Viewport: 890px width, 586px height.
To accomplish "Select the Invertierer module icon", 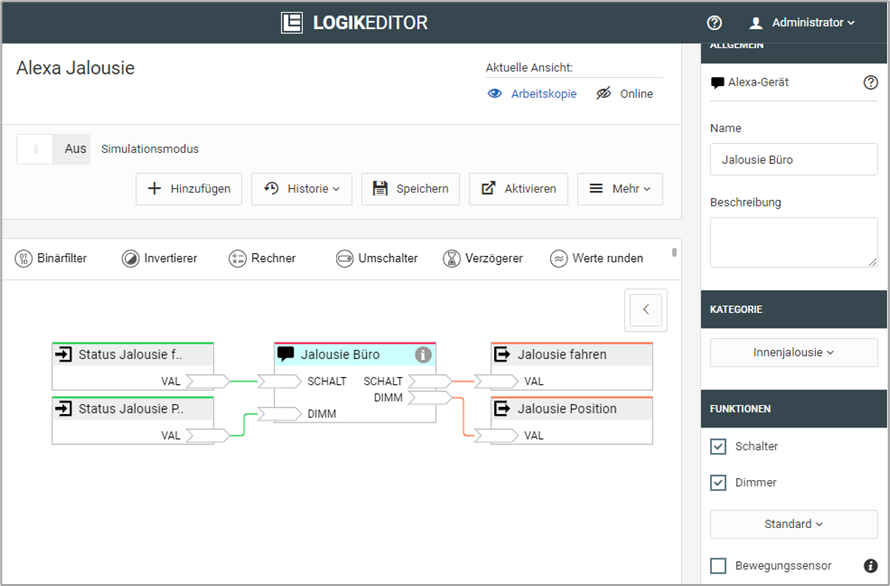I will click(x=131, y=258).
